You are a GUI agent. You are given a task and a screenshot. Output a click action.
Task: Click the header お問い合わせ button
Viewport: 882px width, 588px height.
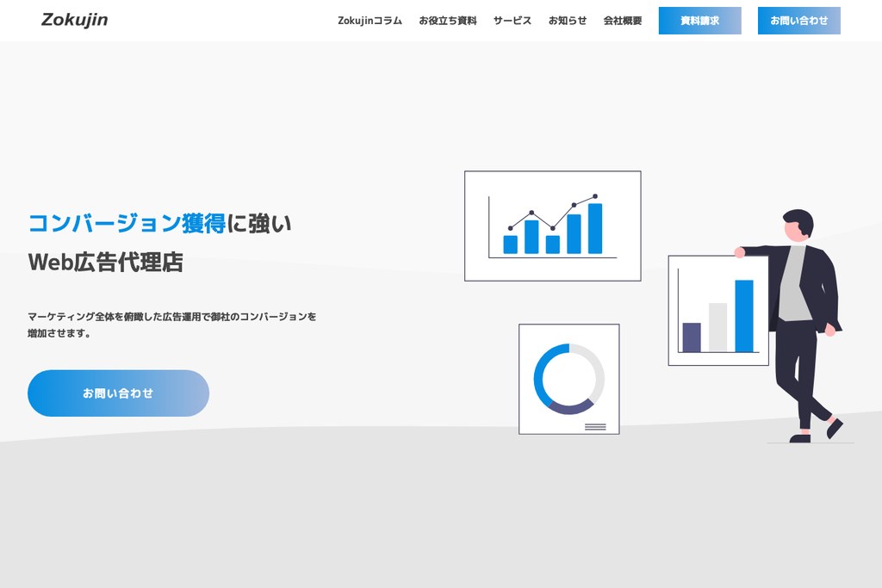tap(798, 21)
